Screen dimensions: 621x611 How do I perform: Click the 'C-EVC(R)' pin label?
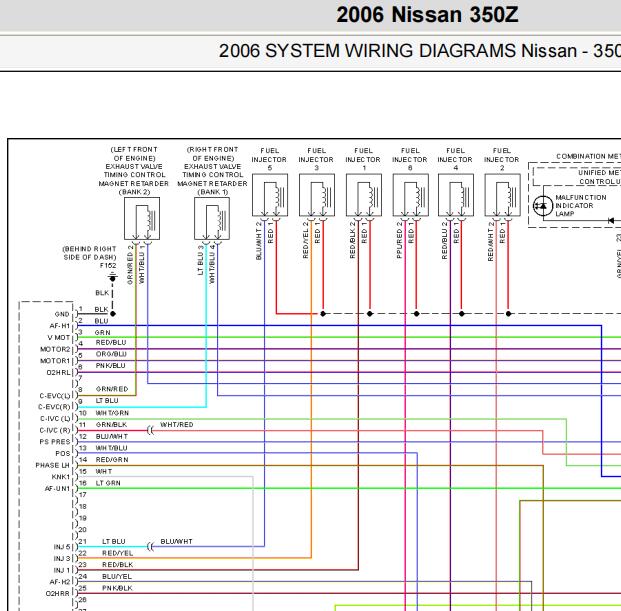pyautogui.click(x=54, y=407)
